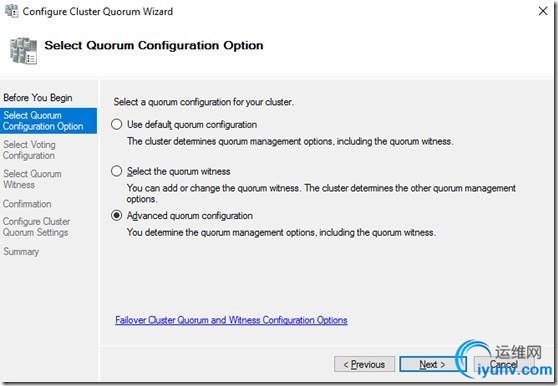
Task: Close the Configure Cluster Quorum Wizard
Action: point(543,11)
